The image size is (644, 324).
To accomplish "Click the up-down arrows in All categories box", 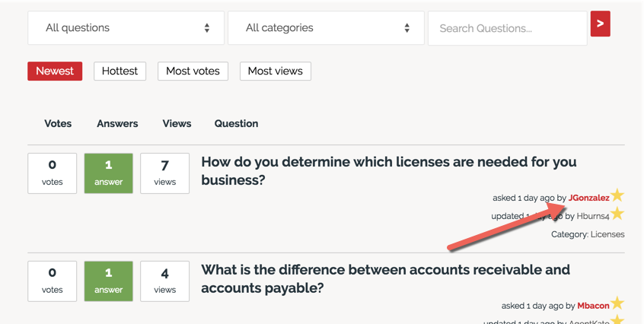I will [406, 28].
